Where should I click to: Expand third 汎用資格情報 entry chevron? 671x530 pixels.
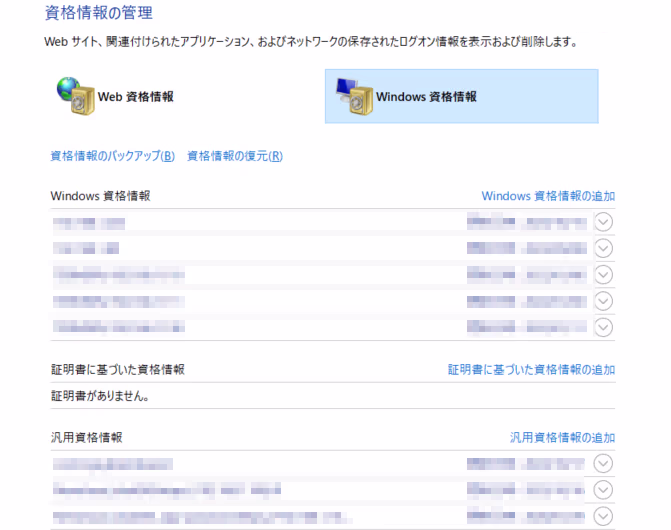click(x=603, y=517)
